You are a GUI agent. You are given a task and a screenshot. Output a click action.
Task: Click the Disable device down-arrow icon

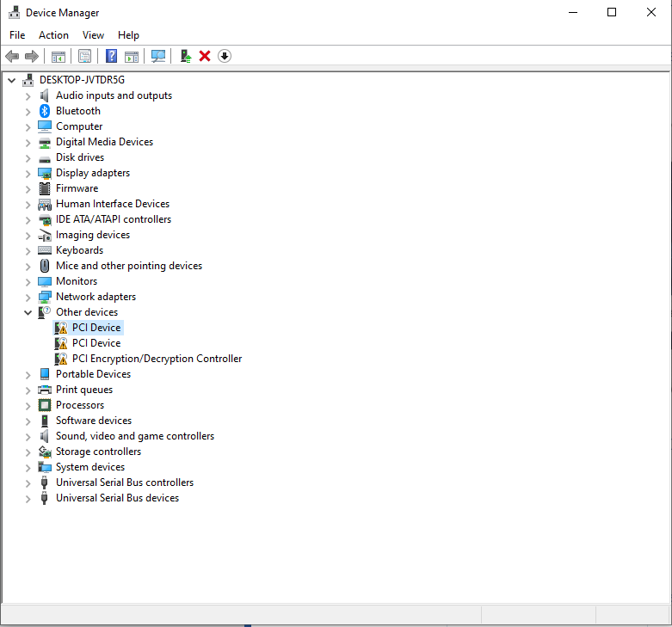225,56
